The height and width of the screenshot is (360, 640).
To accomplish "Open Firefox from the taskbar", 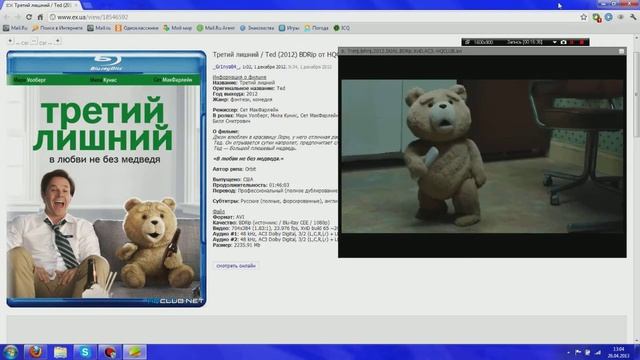I will pyautogui.click(x=36, y=352).
